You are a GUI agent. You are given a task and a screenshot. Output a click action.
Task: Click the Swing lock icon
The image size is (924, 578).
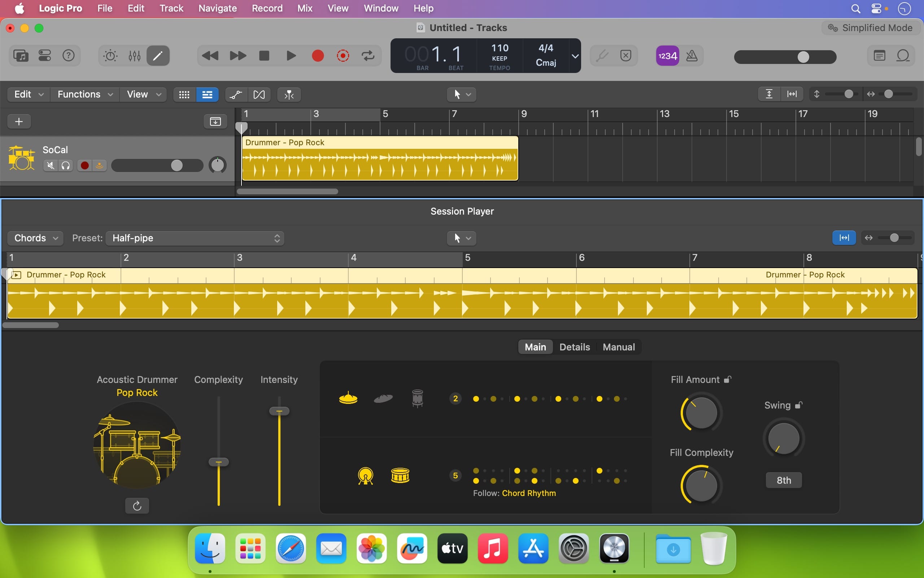click(x=798, y=405)
